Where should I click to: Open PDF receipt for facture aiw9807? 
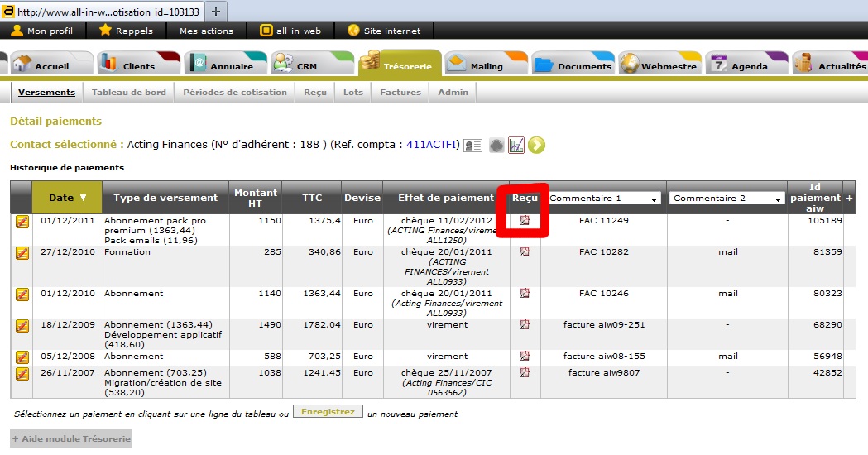(524, 373)
